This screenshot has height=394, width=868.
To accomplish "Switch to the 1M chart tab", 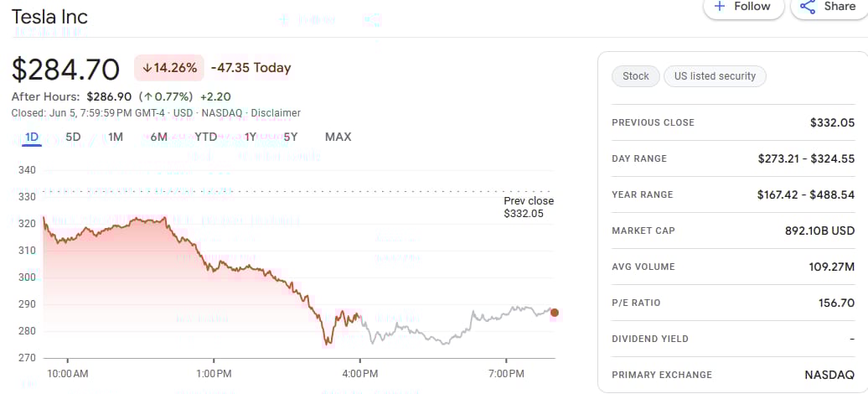I will click(115, 137).
